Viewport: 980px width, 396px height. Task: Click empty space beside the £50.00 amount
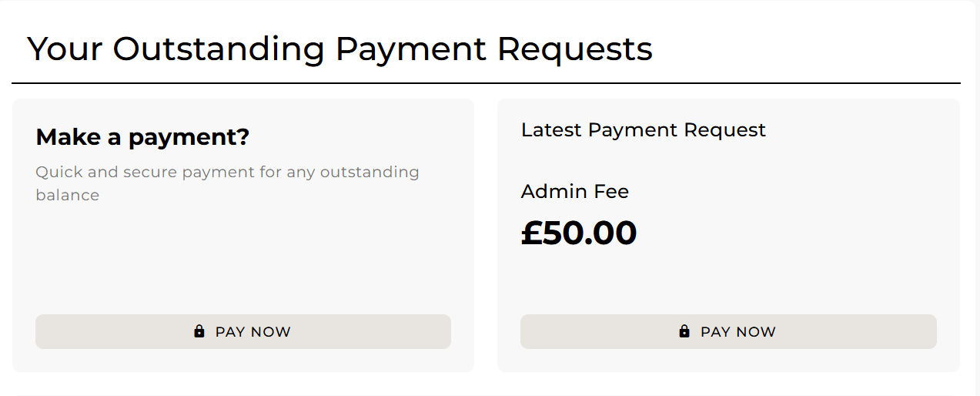coord(785,233)
